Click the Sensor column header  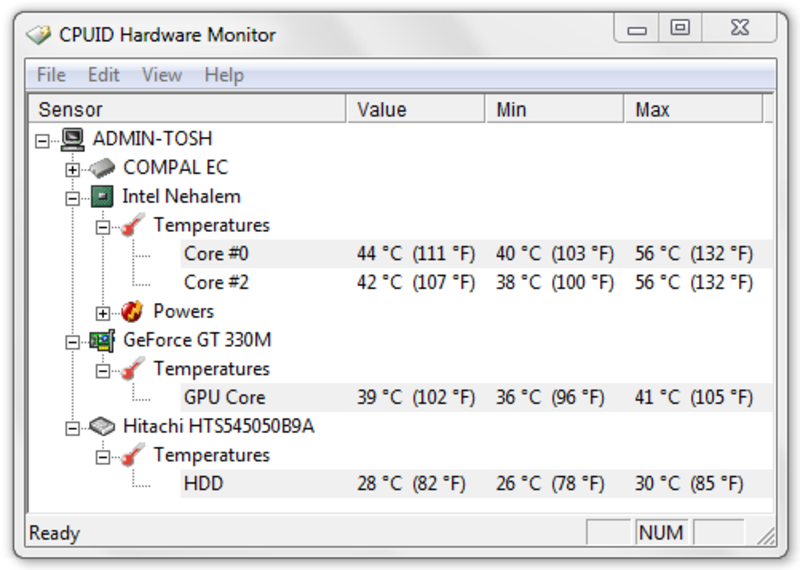pos(187,109)
